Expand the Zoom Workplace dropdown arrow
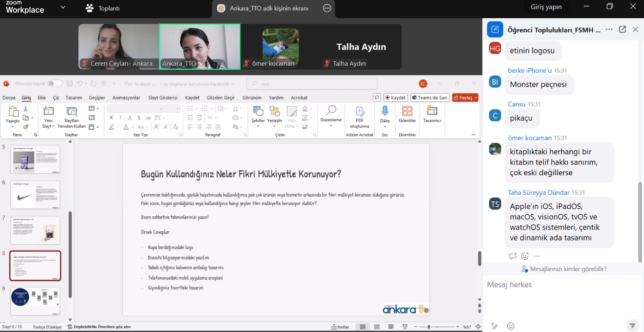This screenshot has width=644, height=332. tap(63, 7)
